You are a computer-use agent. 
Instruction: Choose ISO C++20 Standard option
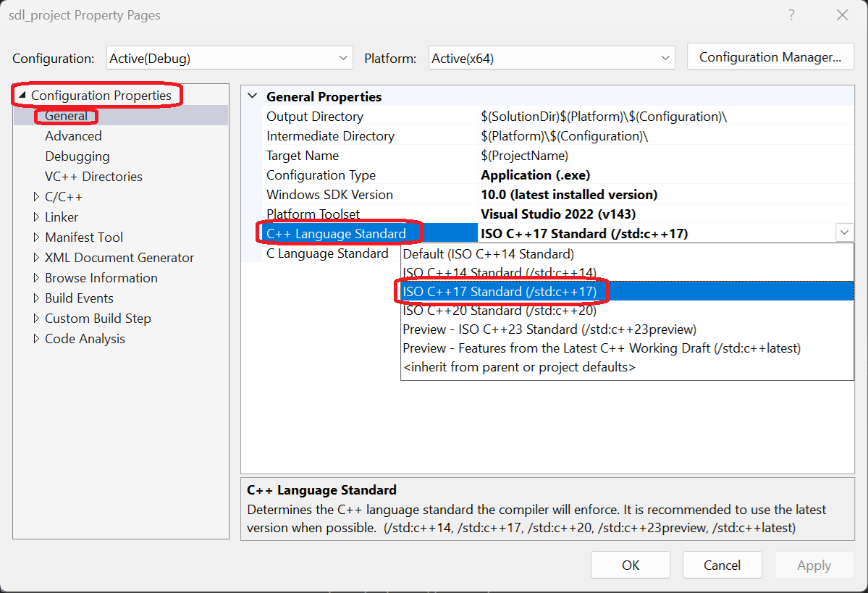pyautogui.click(x=500, y=311)
